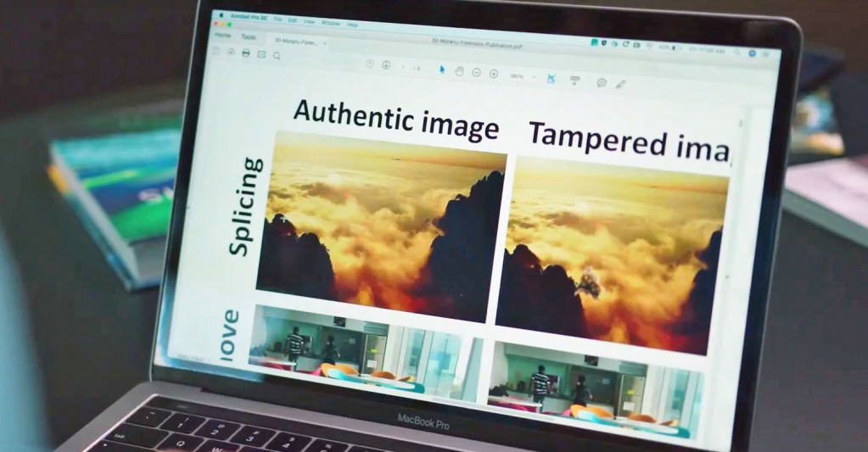Screen dimensions: 868x452
Task: Click the Zoom In plus button
Action: [494, 74]
